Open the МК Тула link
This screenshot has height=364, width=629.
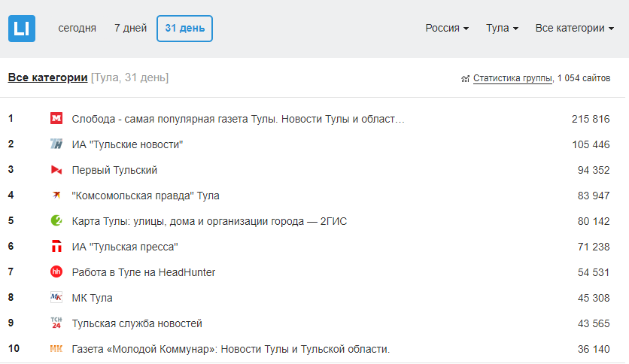tap(93, 299)
